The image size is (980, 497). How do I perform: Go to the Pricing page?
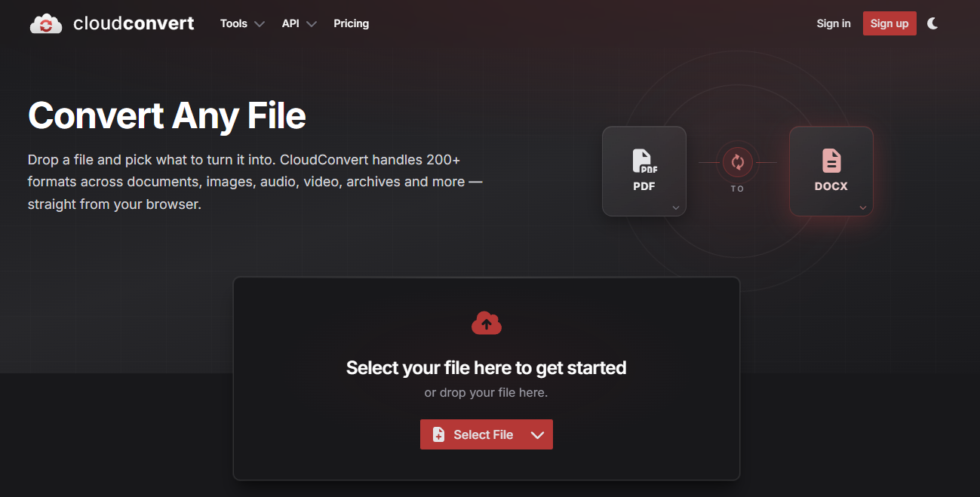click(x=352, y=23)
